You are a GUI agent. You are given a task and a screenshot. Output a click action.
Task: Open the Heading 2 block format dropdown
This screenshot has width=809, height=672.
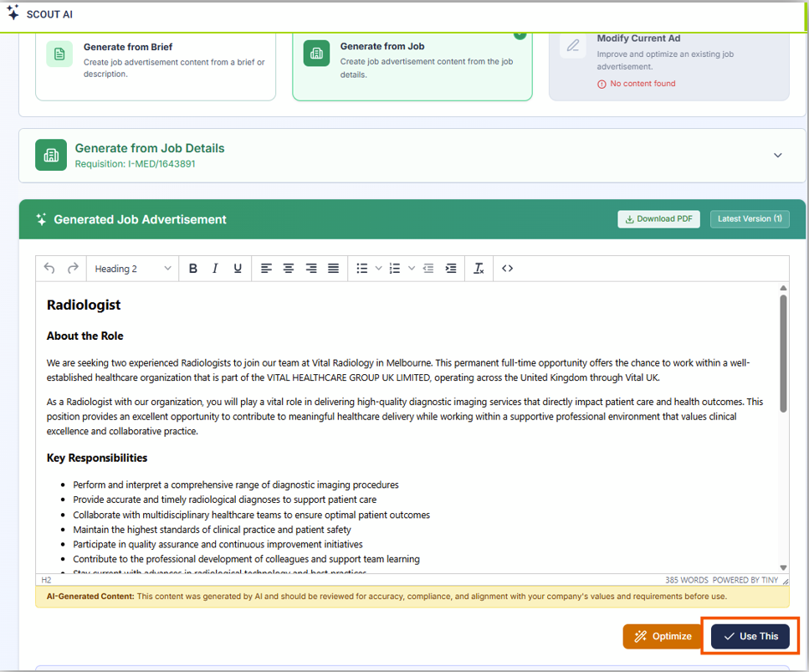click(x=132, y=269)
